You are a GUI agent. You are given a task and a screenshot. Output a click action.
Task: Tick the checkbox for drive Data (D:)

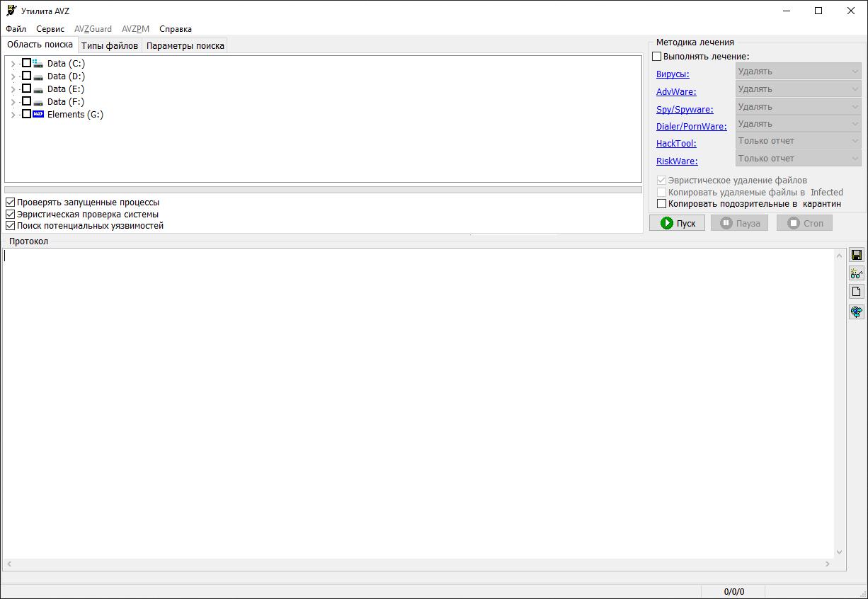point(26,76)
